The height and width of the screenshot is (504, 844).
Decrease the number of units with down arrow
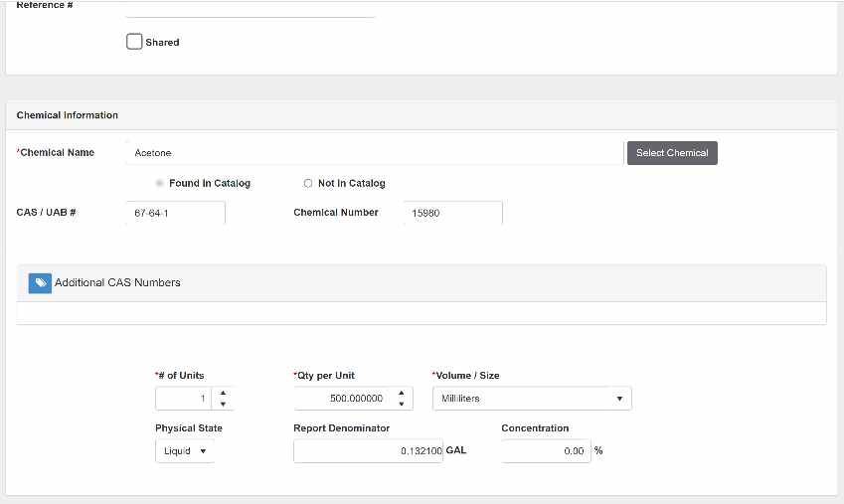tap(223, 405)
